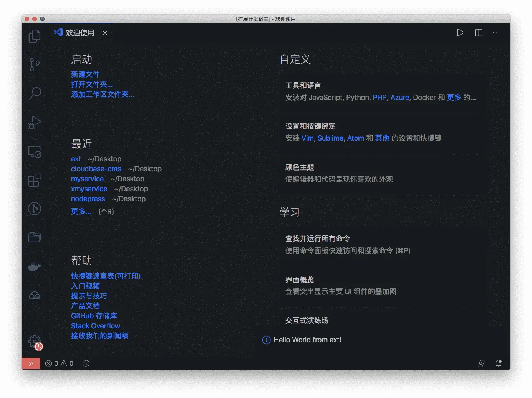Viewport: 532px width, 398px height.
Task: Open the More Actions ellipsis menu
Action: pos(496,33)
